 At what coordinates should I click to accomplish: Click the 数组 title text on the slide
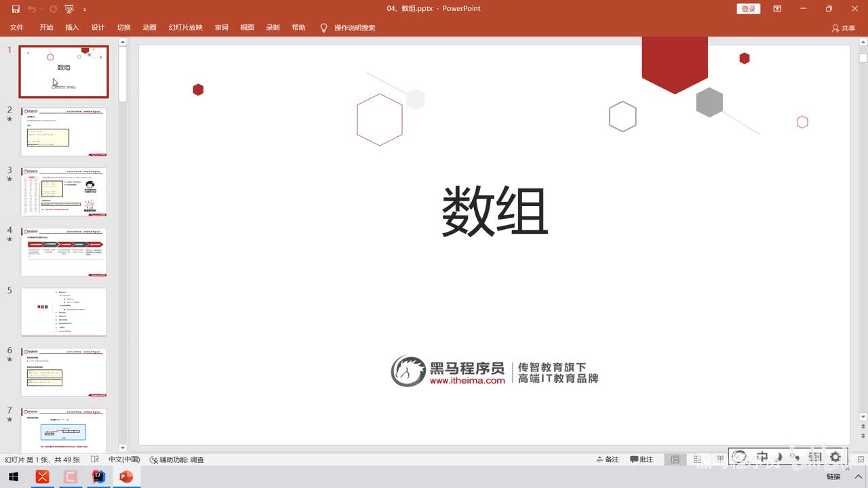click(x=494, y=211)
